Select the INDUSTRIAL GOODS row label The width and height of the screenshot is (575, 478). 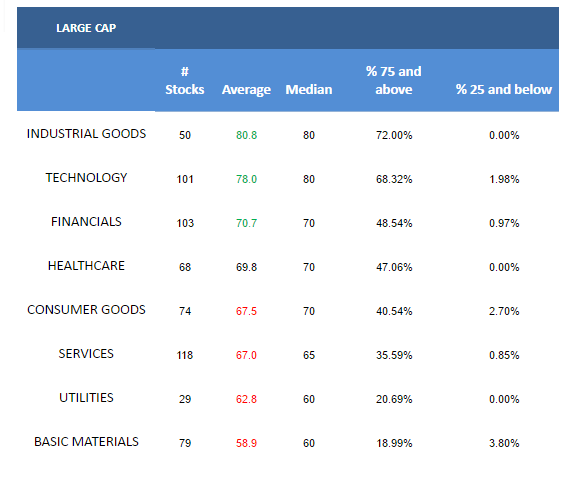(86, 134)
